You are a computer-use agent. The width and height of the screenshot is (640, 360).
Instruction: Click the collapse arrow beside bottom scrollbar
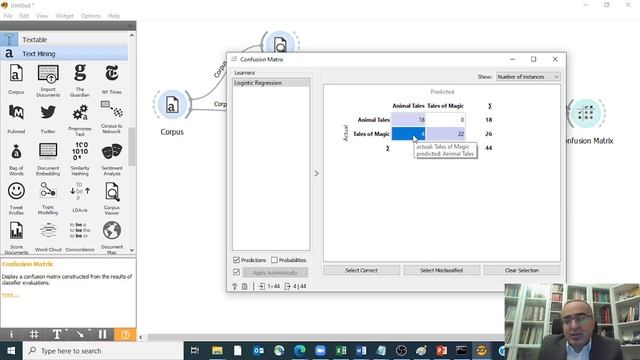coord(141,337)
